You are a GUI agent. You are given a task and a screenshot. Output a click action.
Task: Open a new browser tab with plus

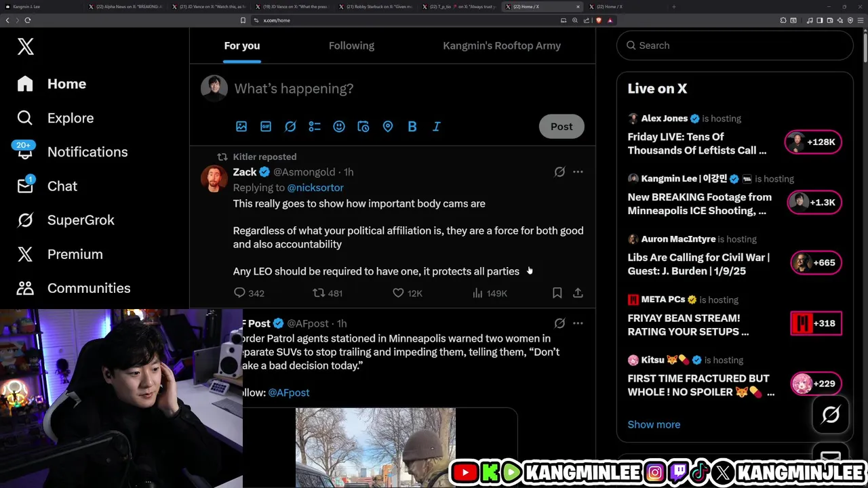673,7
